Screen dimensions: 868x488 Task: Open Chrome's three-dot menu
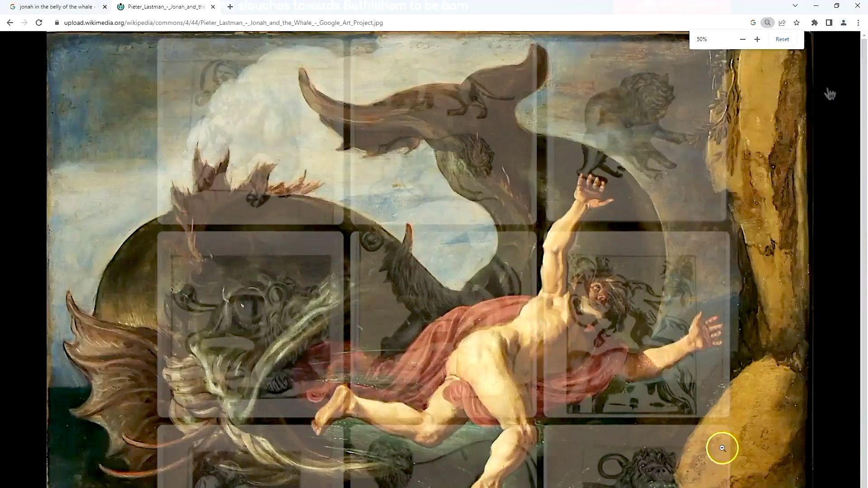pos(858,23)
